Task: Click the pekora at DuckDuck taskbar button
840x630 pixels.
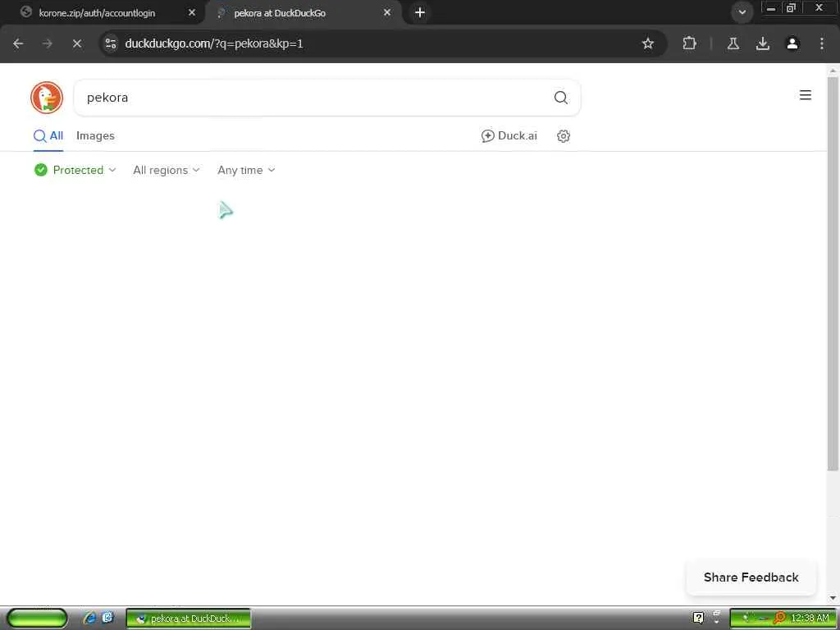Action: point(189,619)
